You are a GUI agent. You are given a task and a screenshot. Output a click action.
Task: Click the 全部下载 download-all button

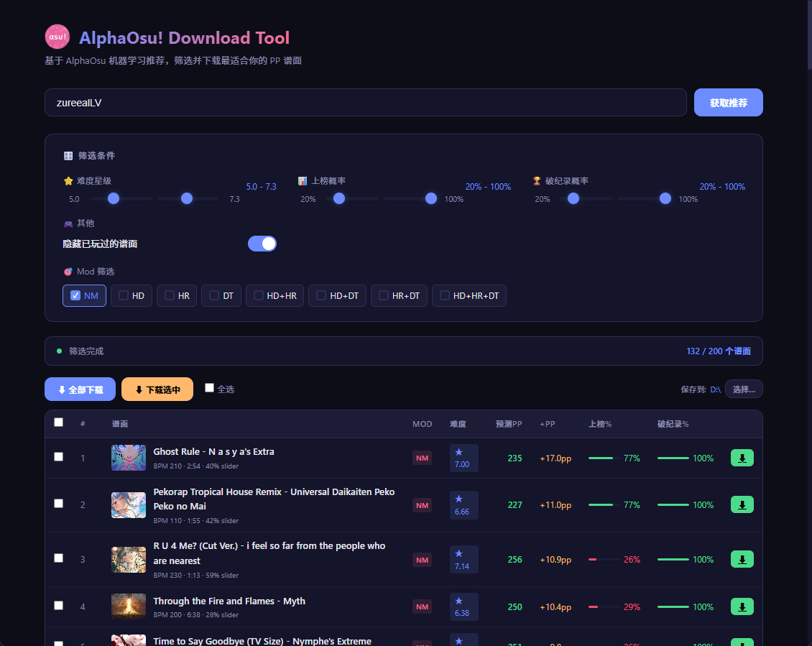click(x=80, y=389)
